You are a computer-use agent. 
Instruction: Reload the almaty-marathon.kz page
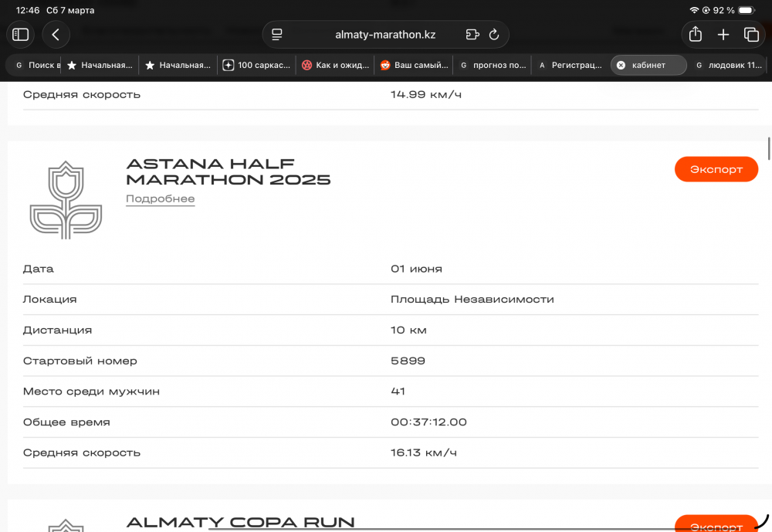(x=494, y=35)
